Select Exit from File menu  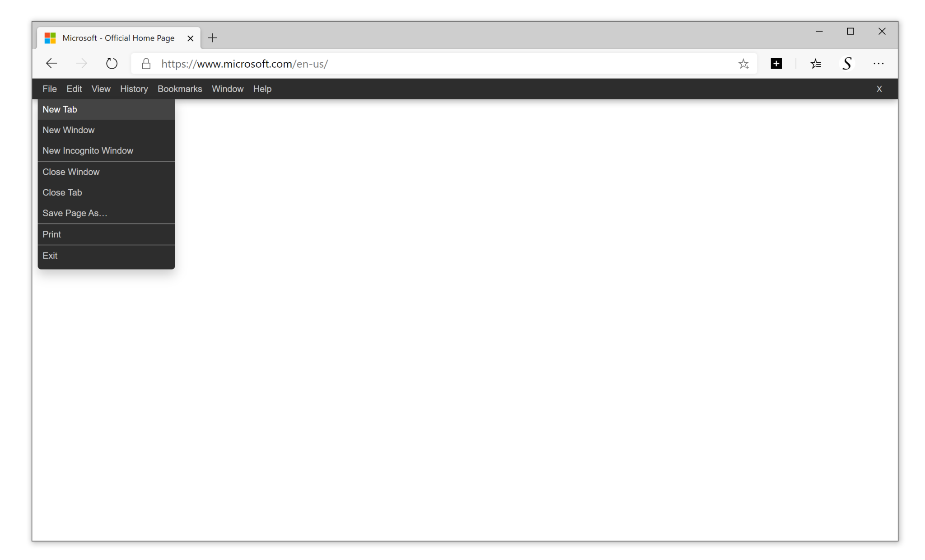pyautogui.click(x=50, y=256)
